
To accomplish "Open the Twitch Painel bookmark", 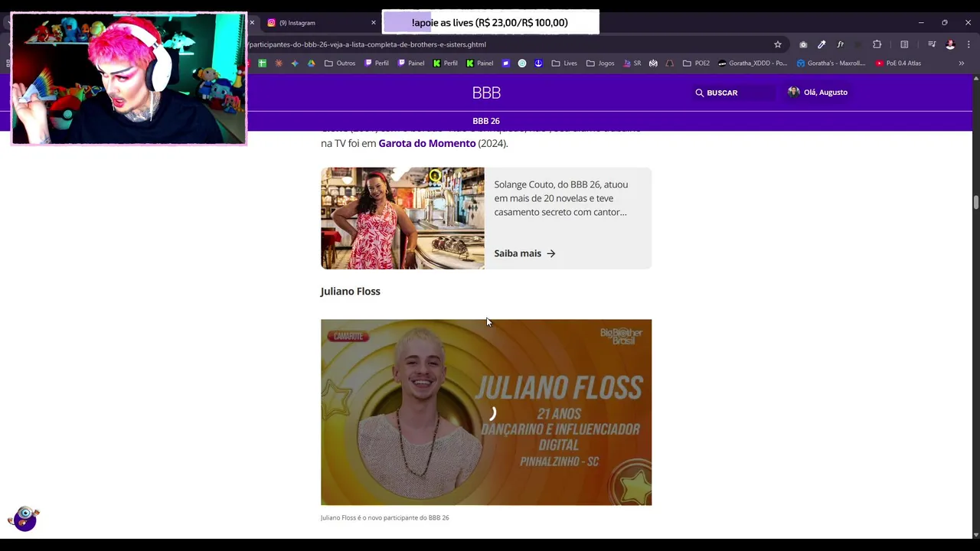I will pos(411,64).
